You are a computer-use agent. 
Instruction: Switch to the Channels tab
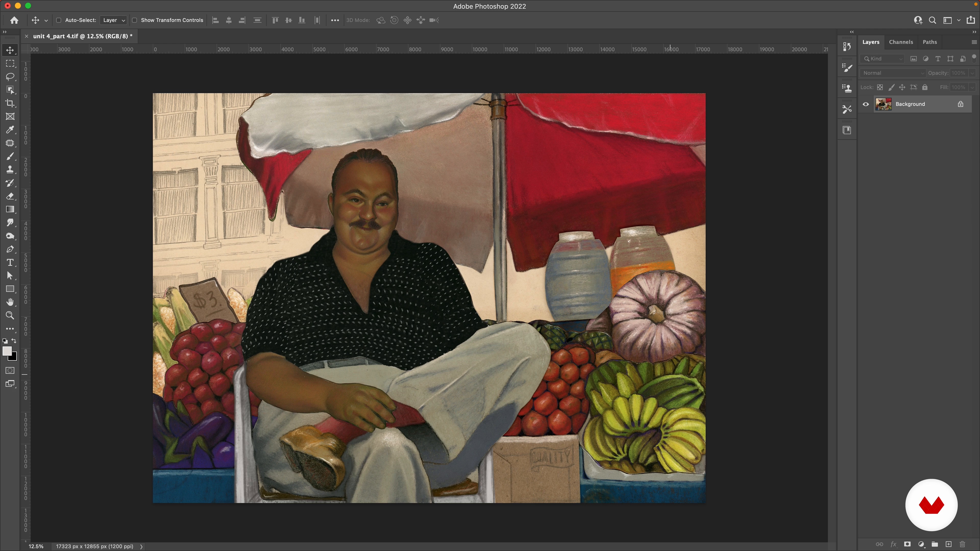[x=901, y=42]
